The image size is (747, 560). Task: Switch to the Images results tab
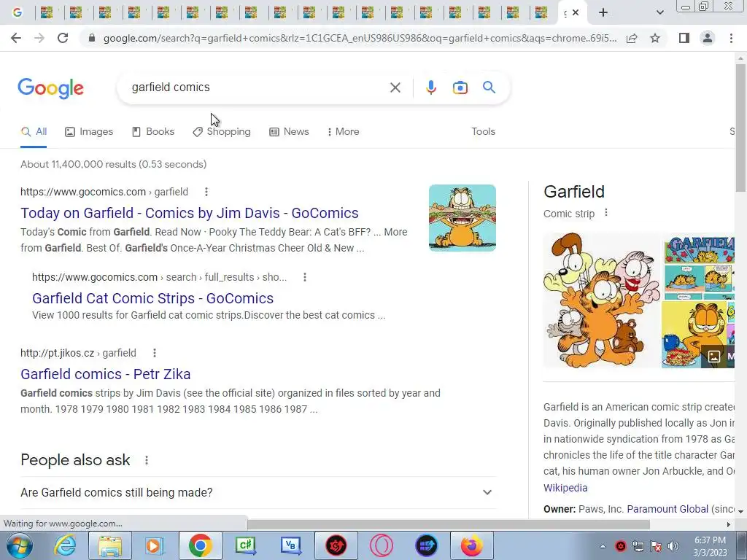click(89, 132)
